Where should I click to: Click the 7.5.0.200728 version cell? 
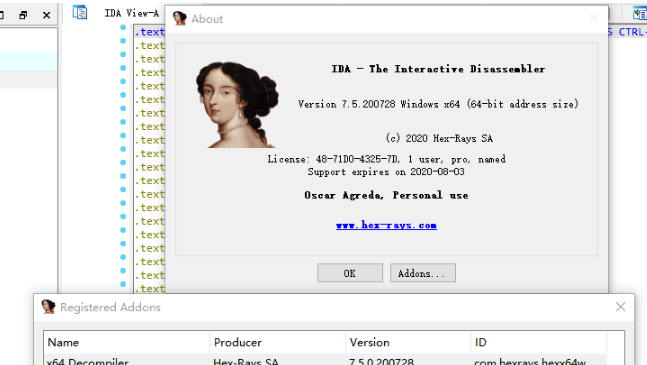point(381,361)
